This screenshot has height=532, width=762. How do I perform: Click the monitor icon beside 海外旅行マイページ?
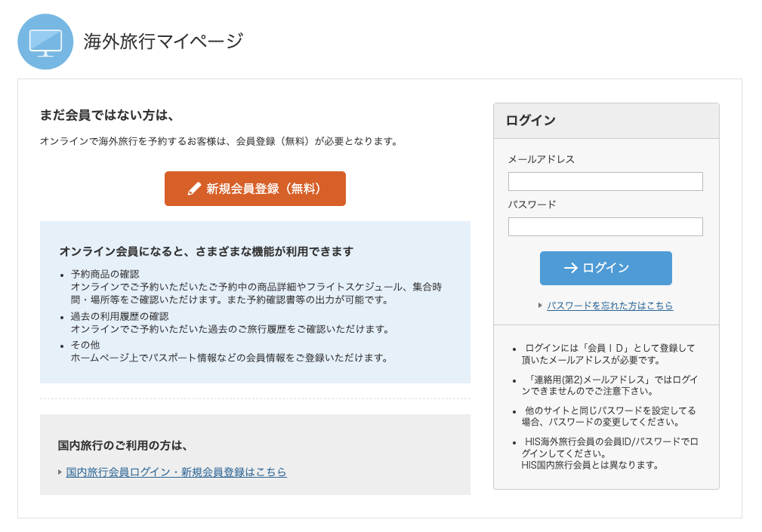[45, 42]
